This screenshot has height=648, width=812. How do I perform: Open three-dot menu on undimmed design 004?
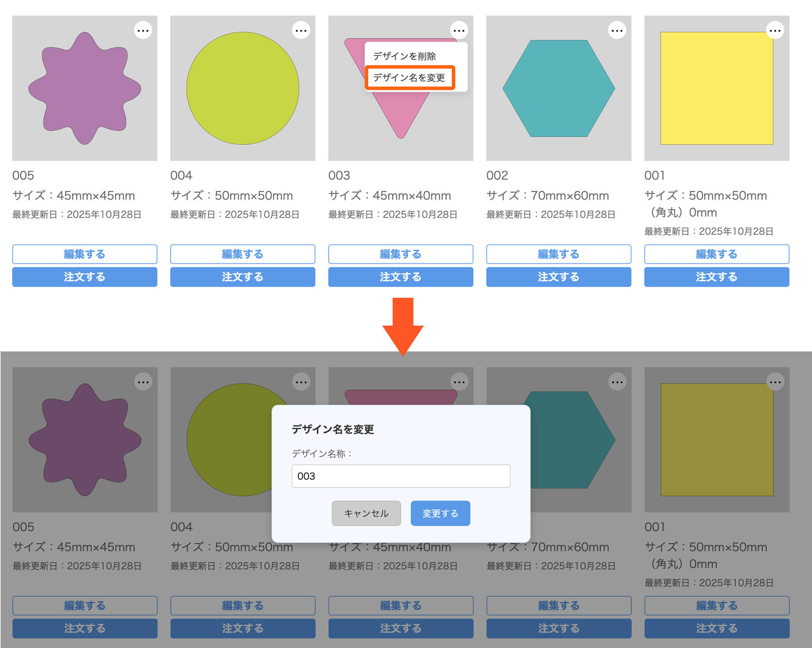(x=301, y=31)
